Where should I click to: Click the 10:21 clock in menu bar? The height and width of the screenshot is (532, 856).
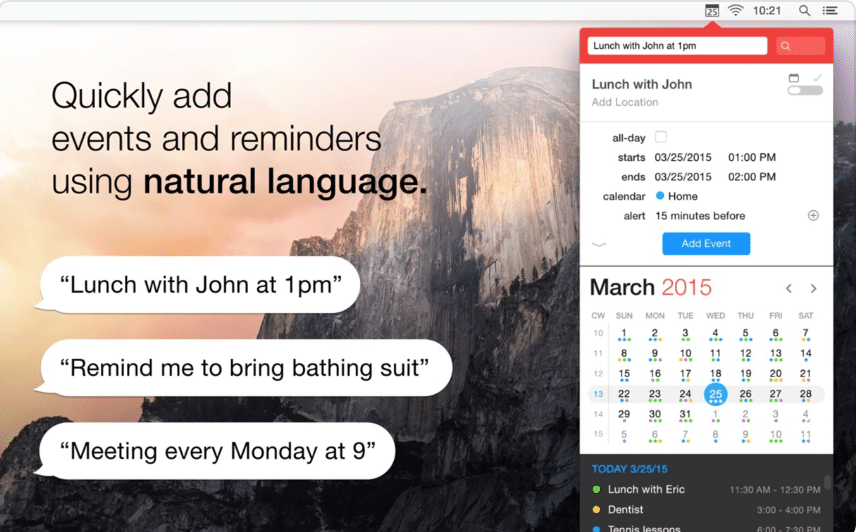[766, 10]
